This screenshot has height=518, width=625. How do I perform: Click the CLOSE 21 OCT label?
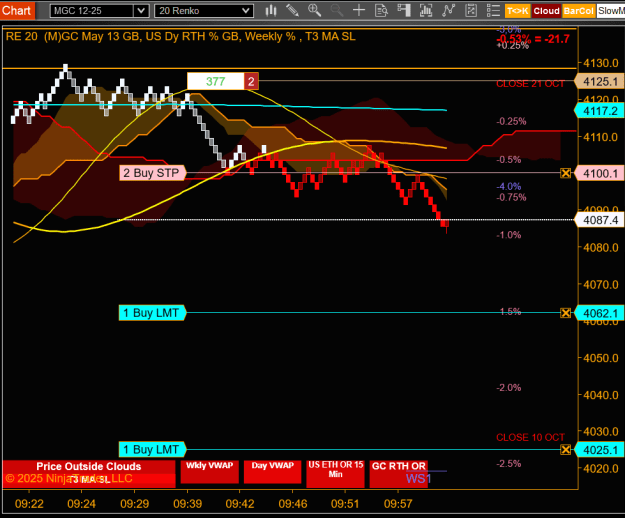[530, 84]
